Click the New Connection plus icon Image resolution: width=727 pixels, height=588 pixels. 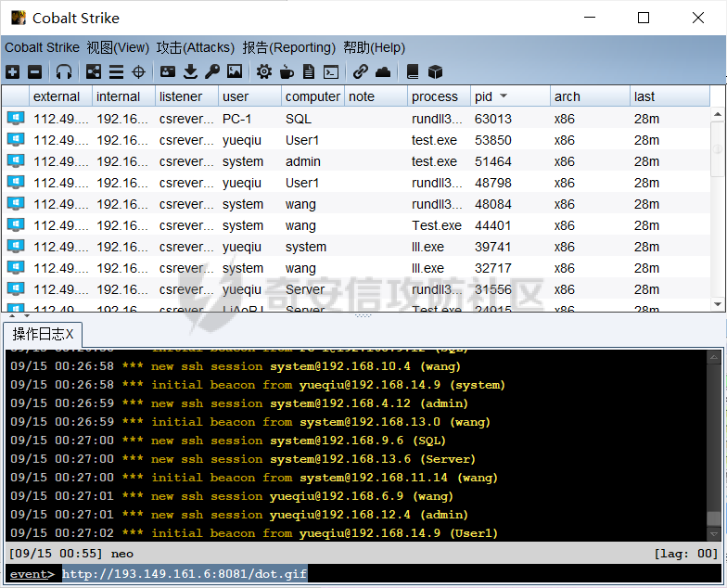[12, 71]
